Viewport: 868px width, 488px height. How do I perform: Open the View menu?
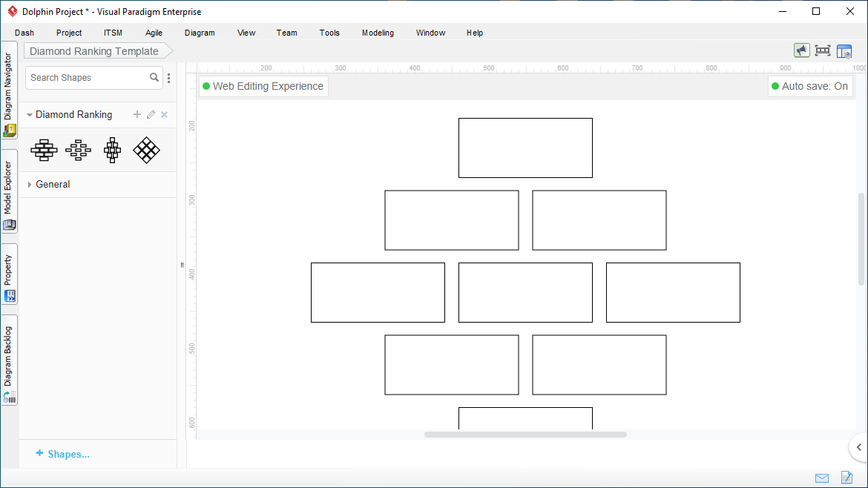(246, 33)
